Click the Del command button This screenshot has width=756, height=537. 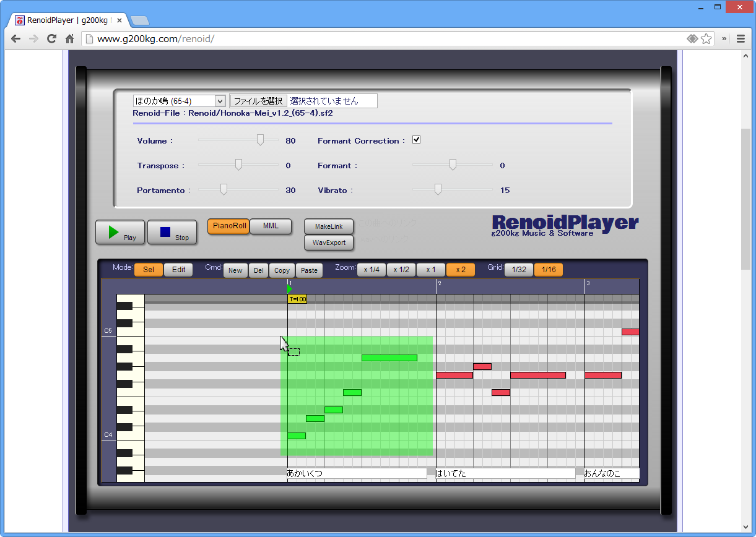tap(259, 270)
